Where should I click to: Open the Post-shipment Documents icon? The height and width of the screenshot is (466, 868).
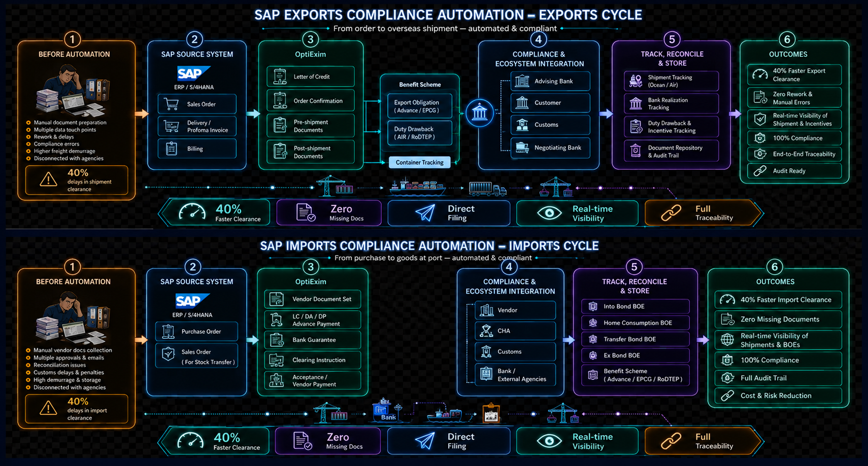[280, 152]
